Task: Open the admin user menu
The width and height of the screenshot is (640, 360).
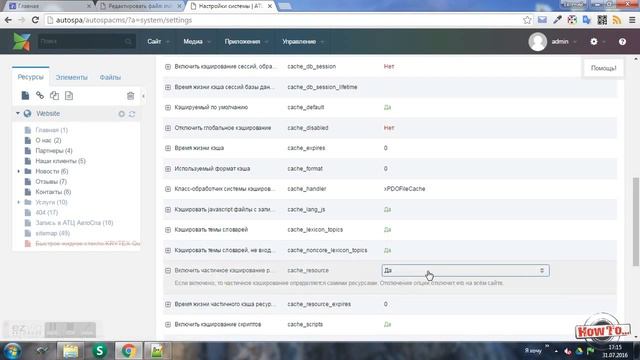Action: pyautogui.click(x=563, y=42)
